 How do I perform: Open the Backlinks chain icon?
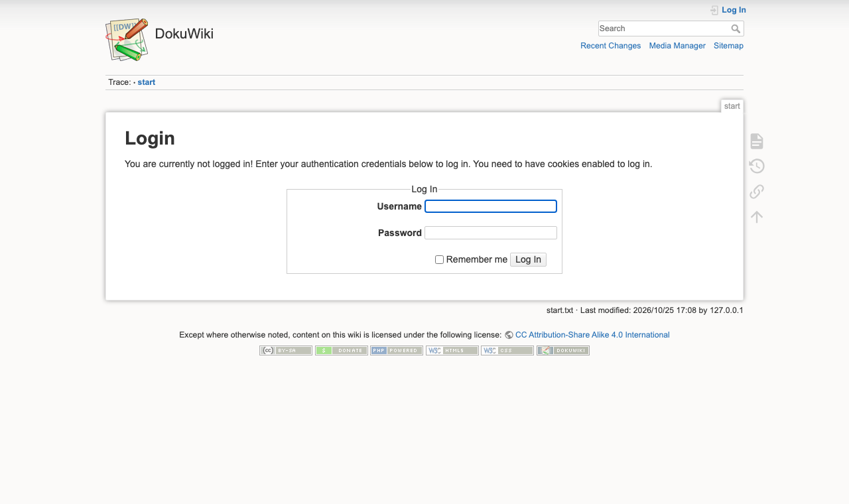point(757,192)
